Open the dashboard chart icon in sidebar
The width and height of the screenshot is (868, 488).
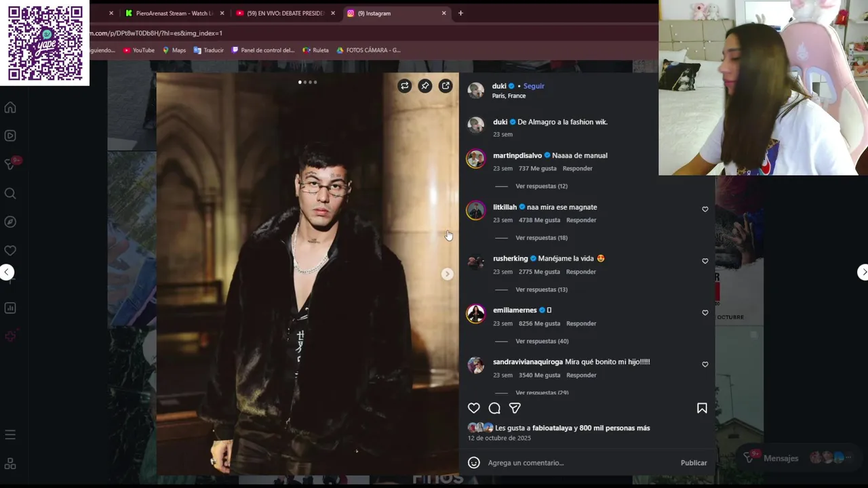click(10, 308)
